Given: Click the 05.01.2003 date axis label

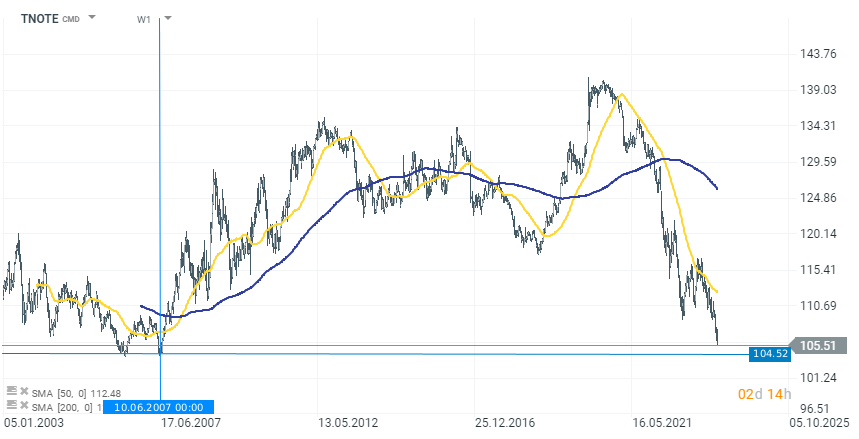Looking at the screenshot, I should click(33, 423).
